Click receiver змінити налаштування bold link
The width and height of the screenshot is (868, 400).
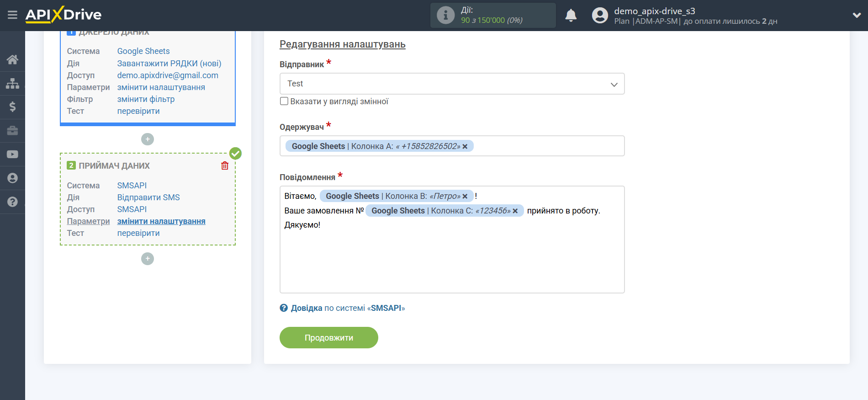point(161,221)
